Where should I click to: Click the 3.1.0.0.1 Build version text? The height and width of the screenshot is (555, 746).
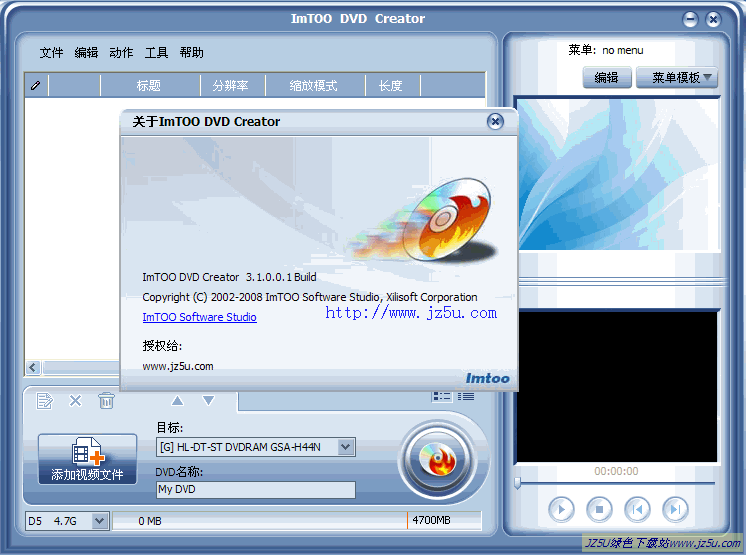[281, 277]
